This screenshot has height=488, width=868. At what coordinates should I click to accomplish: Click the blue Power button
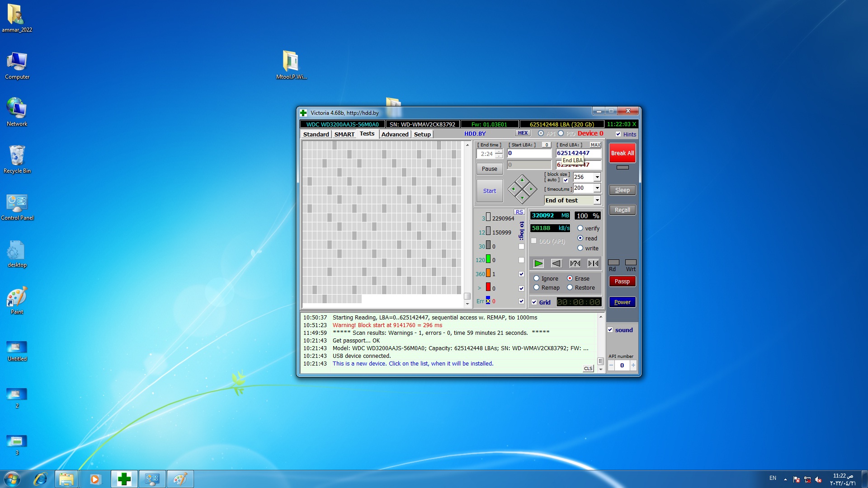tap(623, 302)
